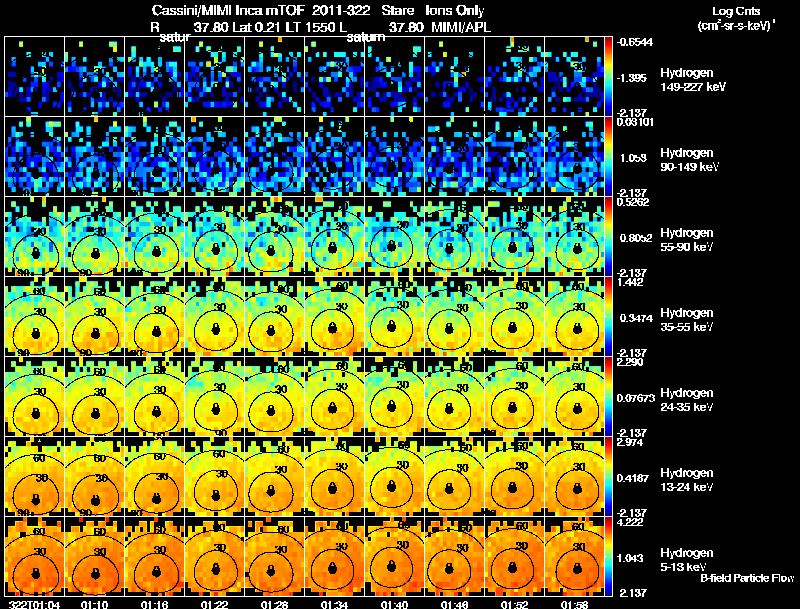Select the 90-149 keV image at 01:10
The height and width of the screenshot is (609, 800).
tap(94, 156)
